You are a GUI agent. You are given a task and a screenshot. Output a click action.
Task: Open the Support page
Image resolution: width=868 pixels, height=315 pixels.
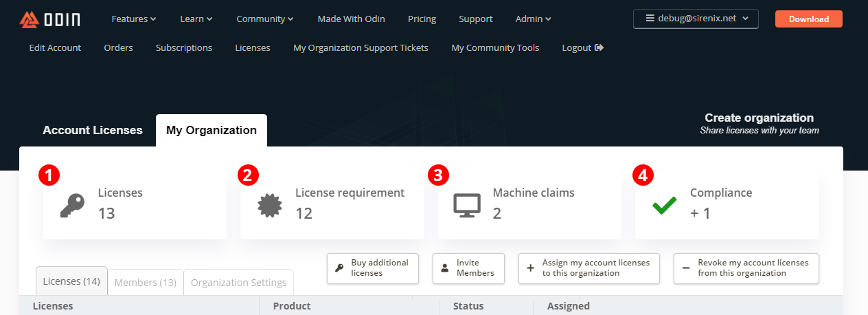point(476,19)
